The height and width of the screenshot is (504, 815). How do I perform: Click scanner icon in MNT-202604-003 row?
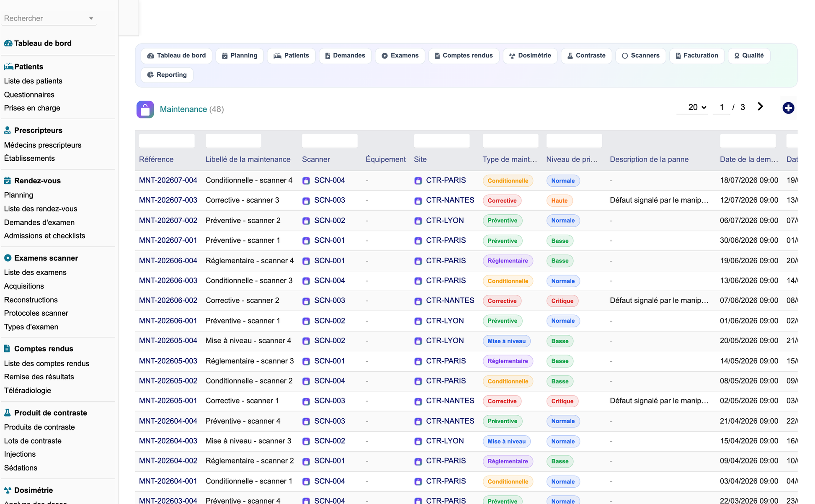pyautogui.click(x=306, y=442)
